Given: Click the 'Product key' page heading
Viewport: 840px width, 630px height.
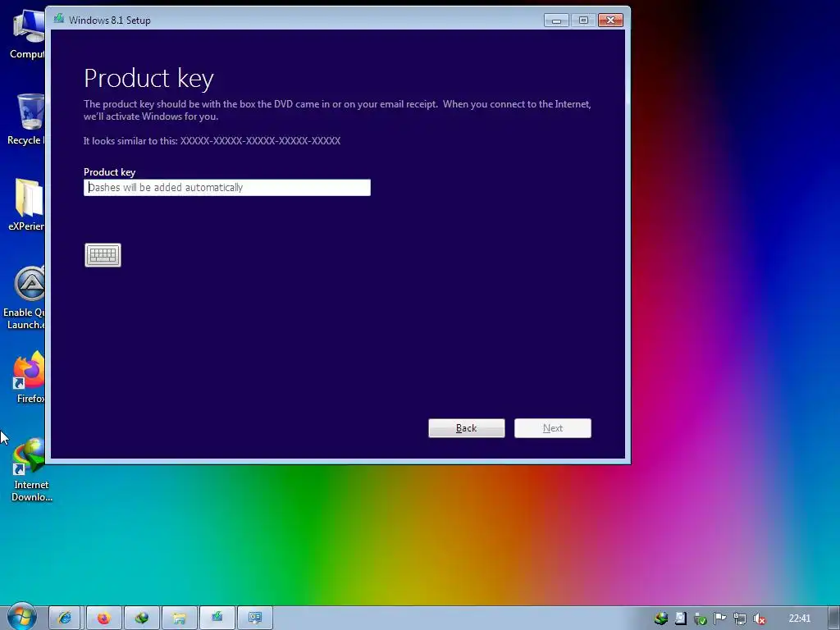Looking at the screenshot, I should [x=149, y=78].
